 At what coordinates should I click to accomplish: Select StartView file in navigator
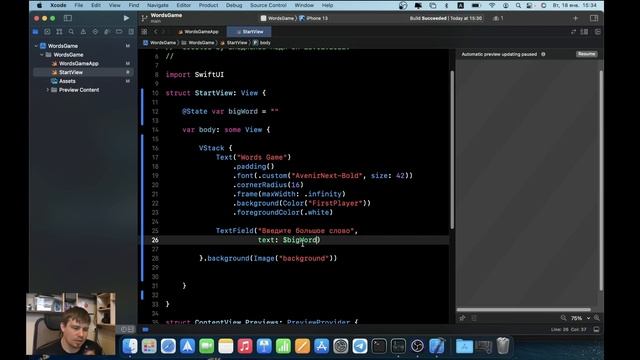coord(71,72)
